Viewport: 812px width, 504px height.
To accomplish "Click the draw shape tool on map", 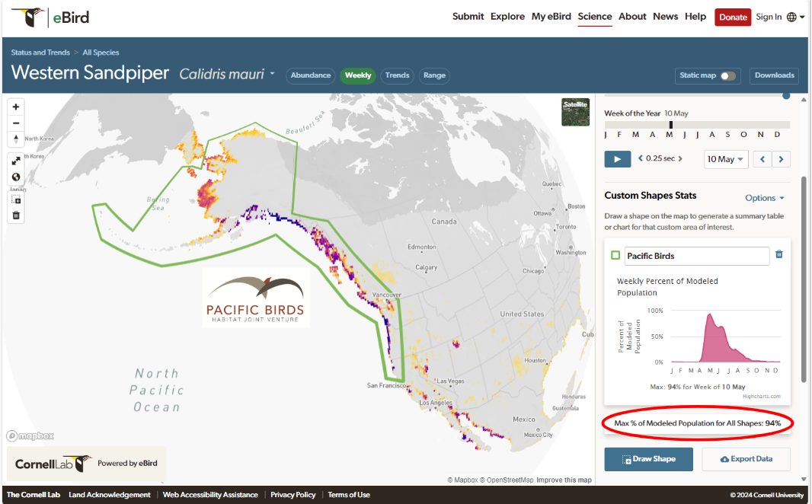I will (x=16, y=199).
